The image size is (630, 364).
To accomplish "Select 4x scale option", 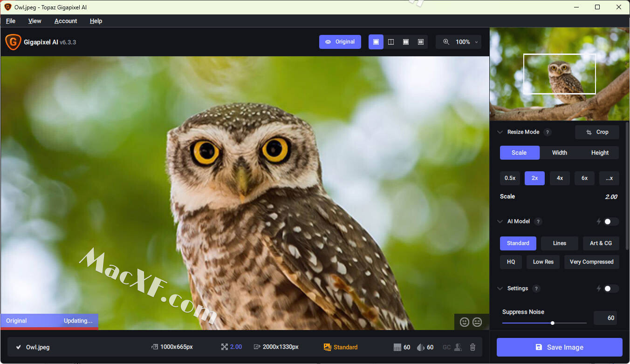I will pos(560,178).
